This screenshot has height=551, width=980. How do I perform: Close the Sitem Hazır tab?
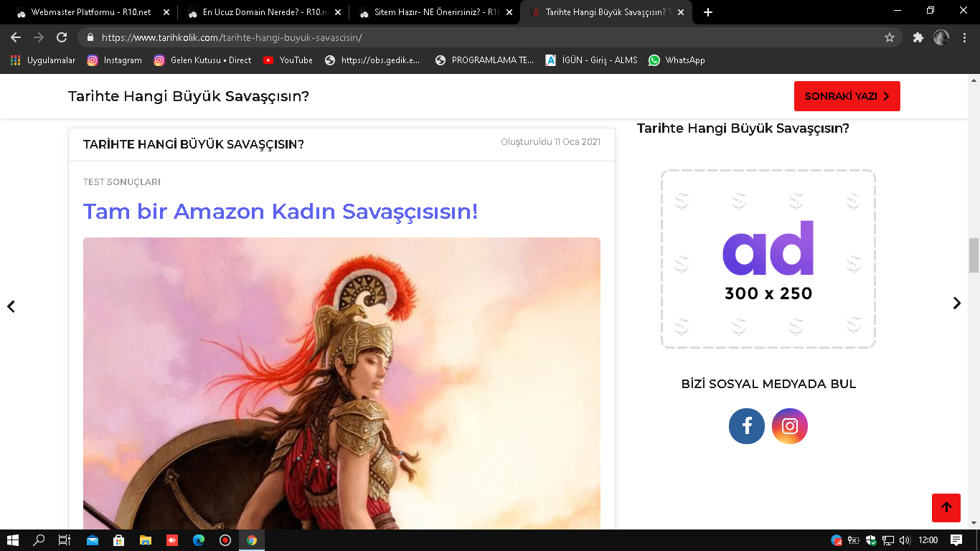pyautogui.click(x=509, y=12)
